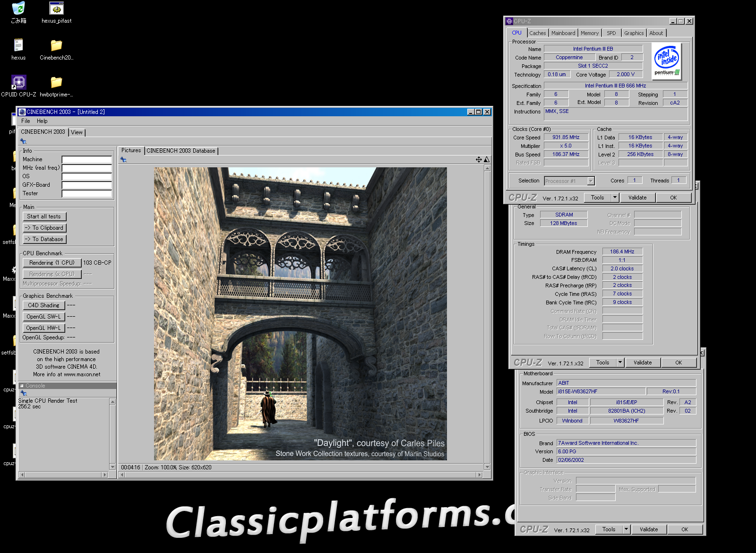Open the Processor #1 selection dropdown
Image resolution: width=756 pixels, height=553 pixels.
click(x=569, y=181)
